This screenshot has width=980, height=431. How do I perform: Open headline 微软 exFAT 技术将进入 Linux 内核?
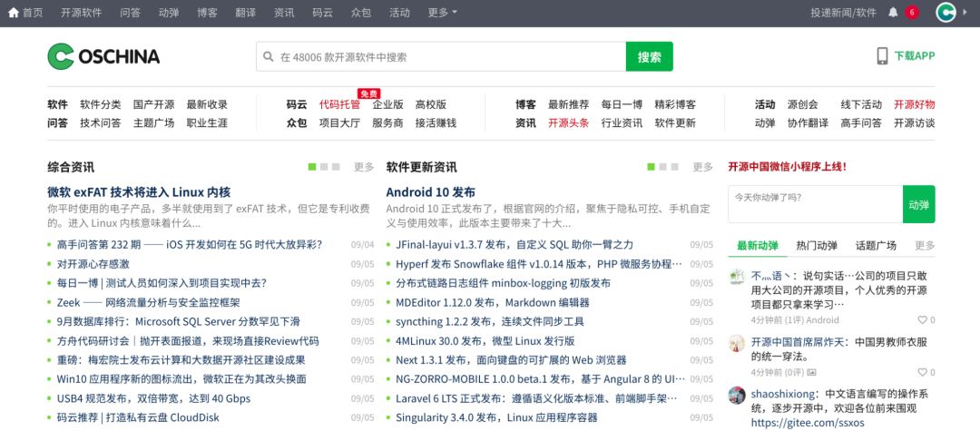tap(139, 191)
